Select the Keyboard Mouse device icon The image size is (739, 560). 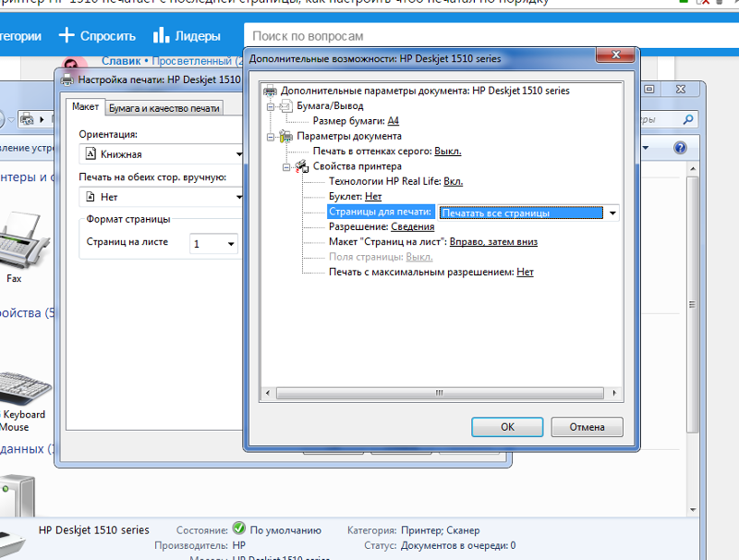[25, 389]
